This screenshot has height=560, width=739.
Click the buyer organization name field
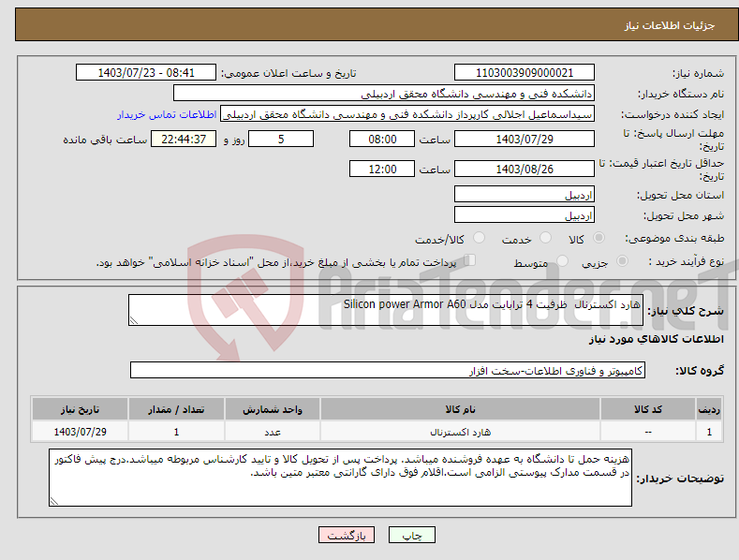click(x=384, y=94)
